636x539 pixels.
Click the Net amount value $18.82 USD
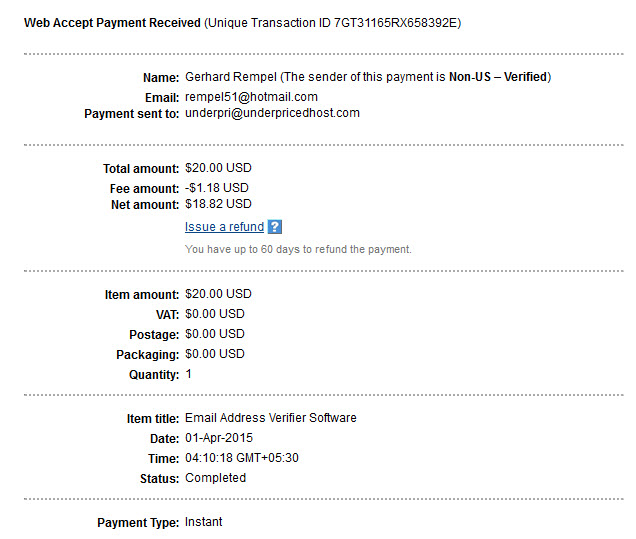tap(218, 204)
